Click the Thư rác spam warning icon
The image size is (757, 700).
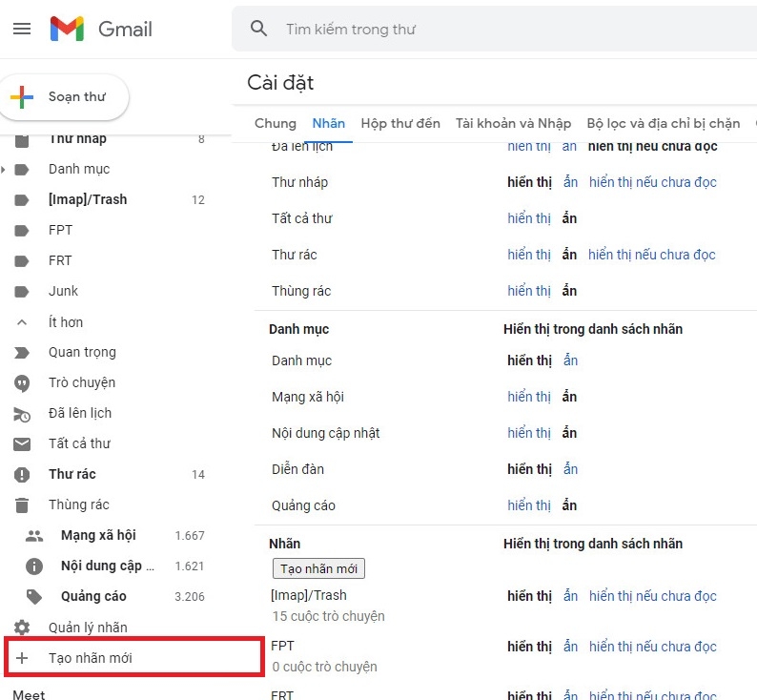click(22, 475)
